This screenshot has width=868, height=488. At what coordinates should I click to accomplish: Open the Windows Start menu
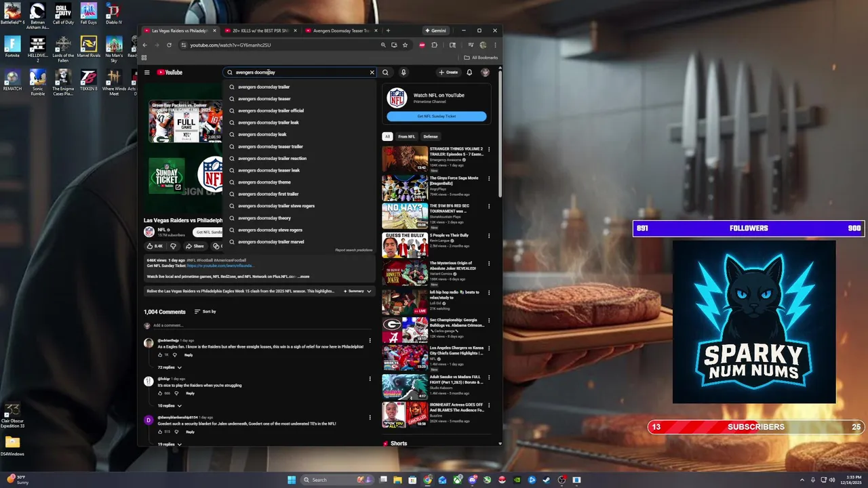(x=292, y=480)
